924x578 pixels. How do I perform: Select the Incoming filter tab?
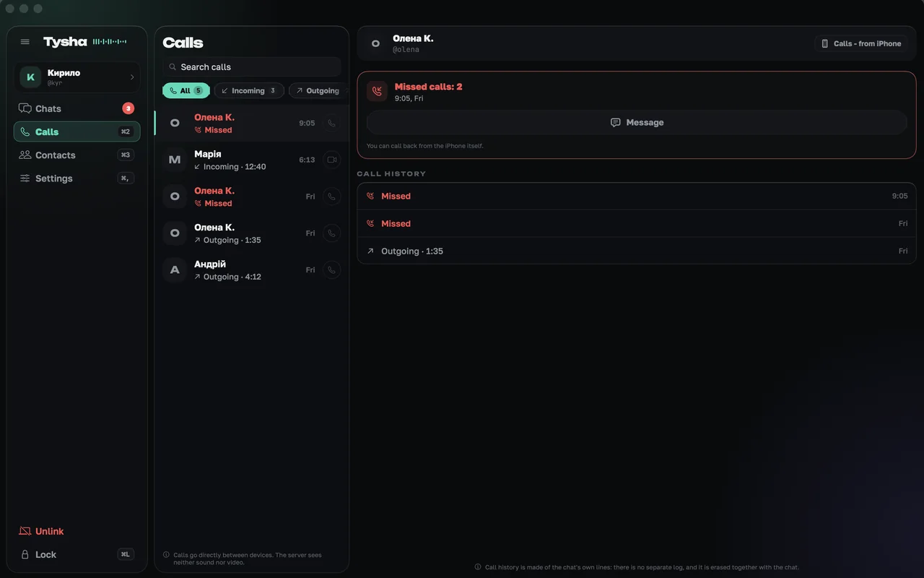tap(249, 90)
